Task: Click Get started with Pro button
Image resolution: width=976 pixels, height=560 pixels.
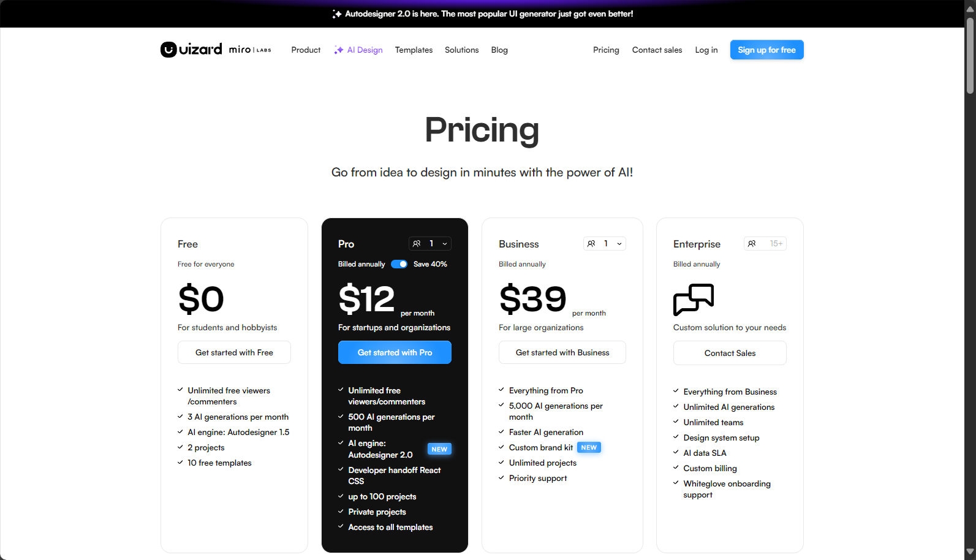Action: coord(395,352)
